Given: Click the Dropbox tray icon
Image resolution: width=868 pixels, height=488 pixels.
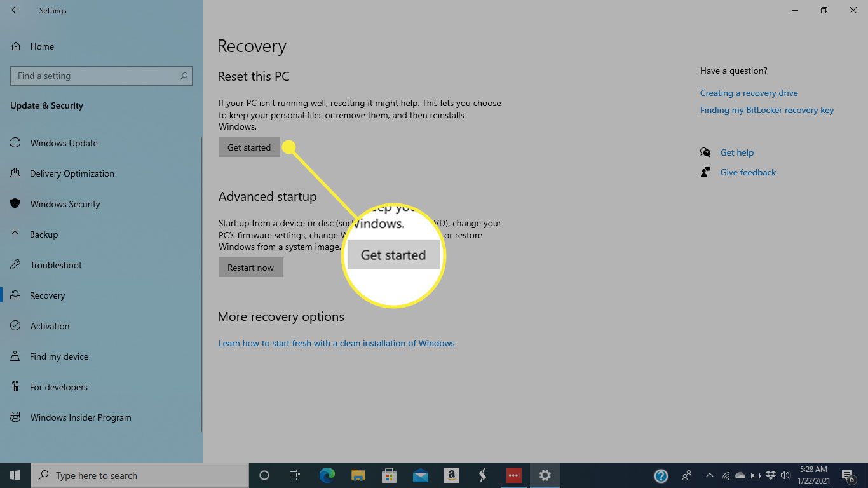Looking at the screenshot, I should (771, 475).
